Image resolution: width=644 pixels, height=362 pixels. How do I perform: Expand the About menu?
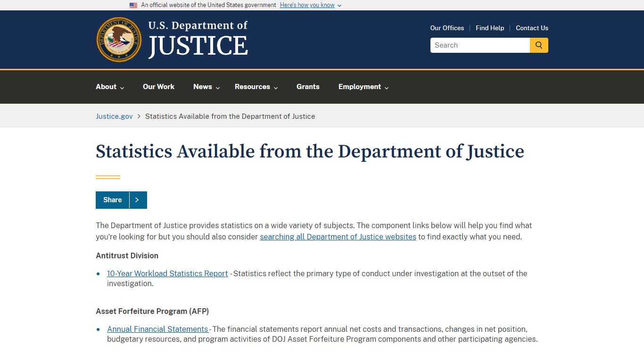pos(110,87)
